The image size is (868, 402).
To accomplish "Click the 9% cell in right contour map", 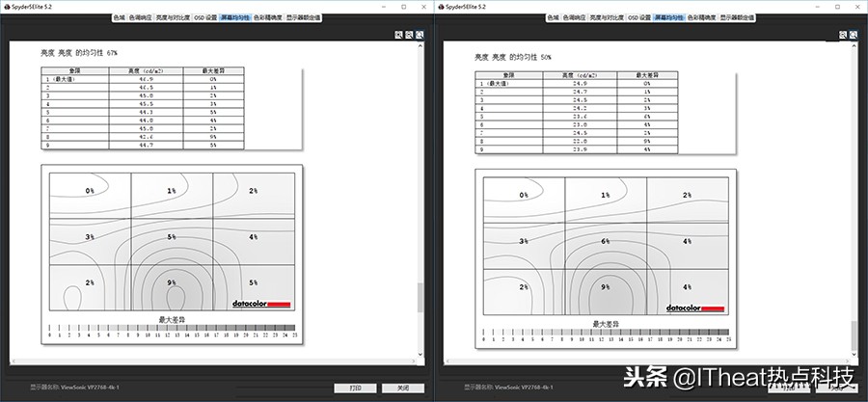I will coord(606,292).
